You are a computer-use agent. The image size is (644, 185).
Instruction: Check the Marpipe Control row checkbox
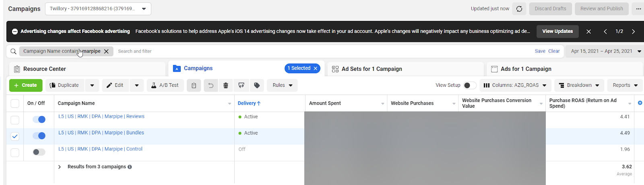point(15,153)
